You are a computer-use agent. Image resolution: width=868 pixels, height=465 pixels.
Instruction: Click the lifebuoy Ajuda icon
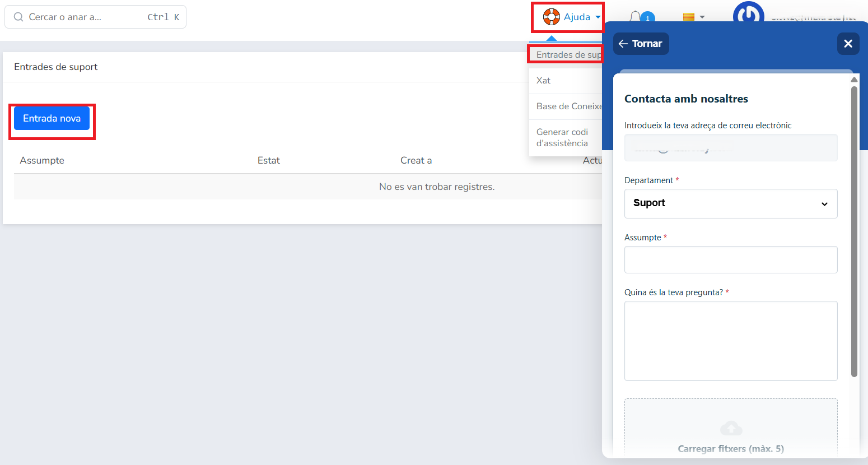click(552, 17)
